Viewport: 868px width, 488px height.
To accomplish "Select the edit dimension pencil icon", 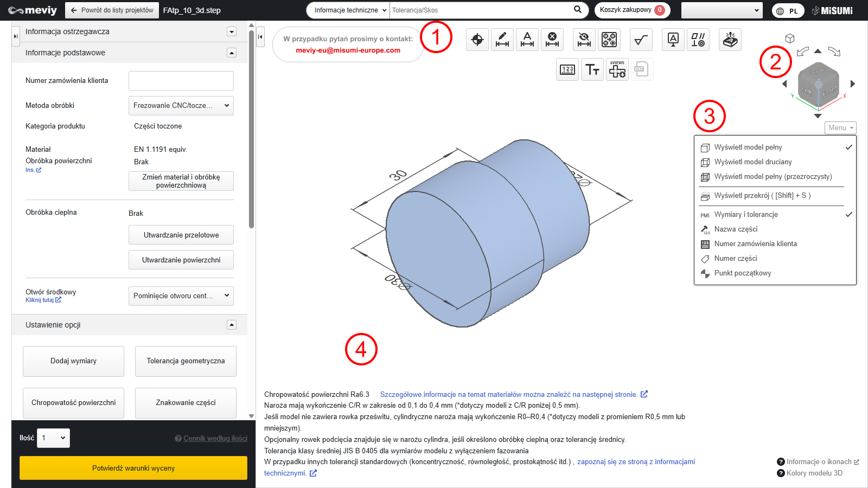I will click(x=502, y=40).
